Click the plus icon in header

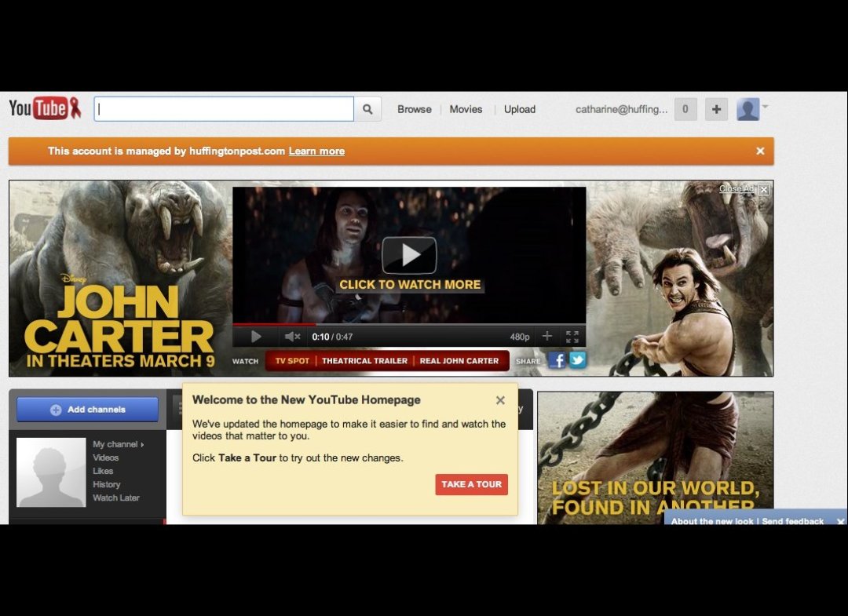pyautogui.click(x=716, y=109)
